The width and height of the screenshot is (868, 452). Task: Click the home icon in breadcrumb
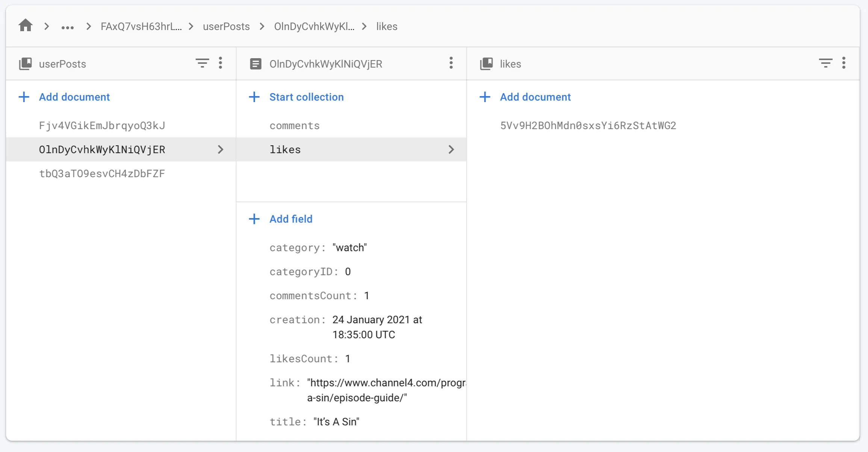click(26, 26)
